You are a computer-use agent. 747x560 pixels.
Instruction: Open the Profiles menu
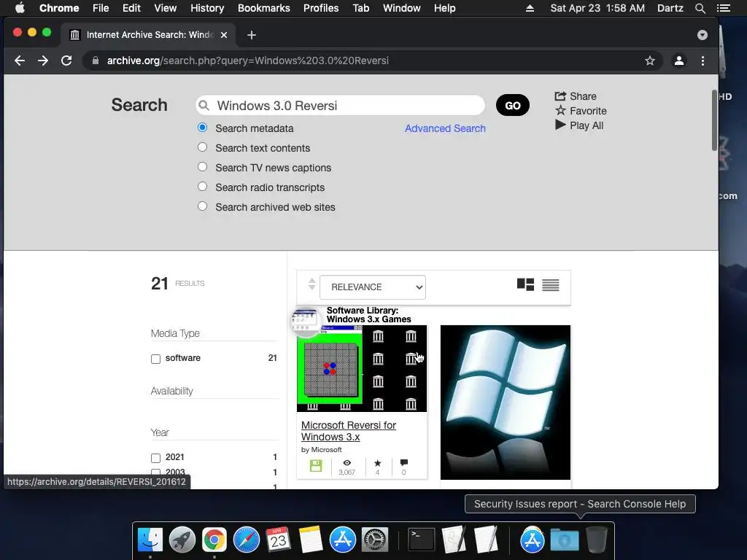tap(321, 8)
